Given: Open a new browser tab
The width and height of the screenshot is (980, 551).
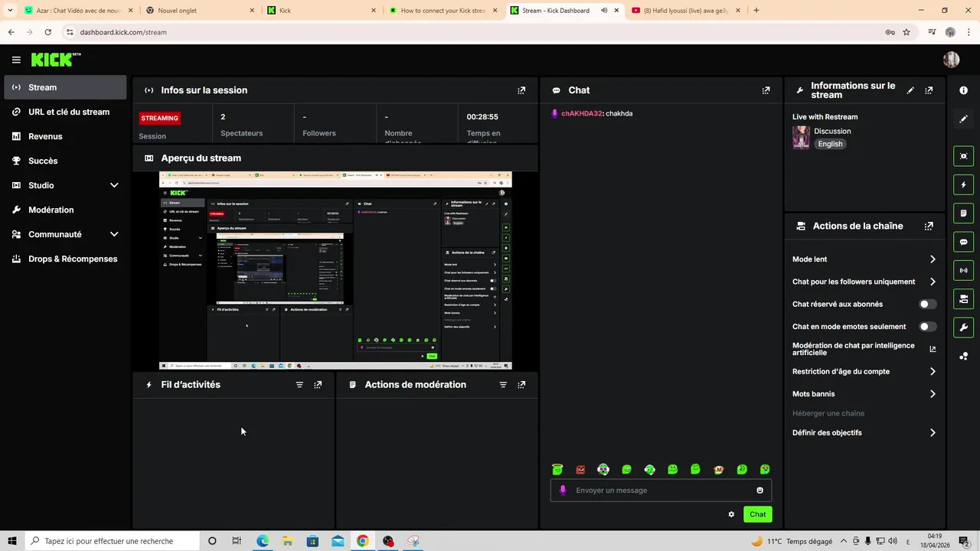Looking at the screenshot, I should (756, 11).
